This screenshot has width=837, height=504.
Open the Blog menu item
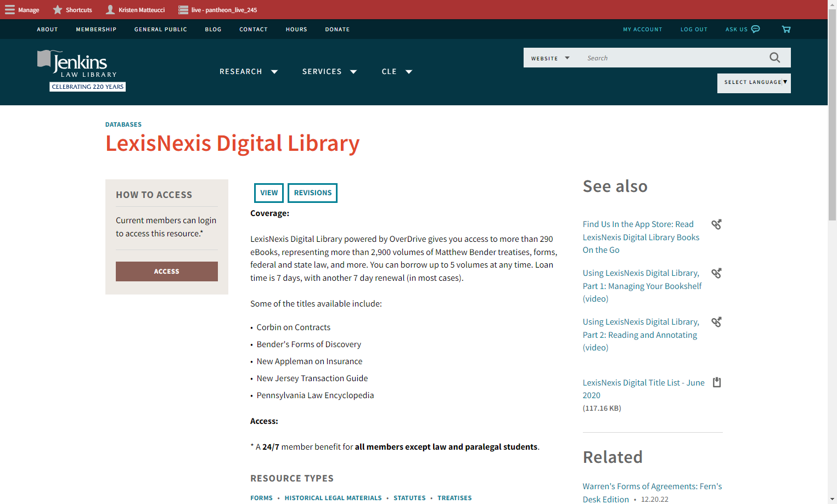[x=213, y=30]
